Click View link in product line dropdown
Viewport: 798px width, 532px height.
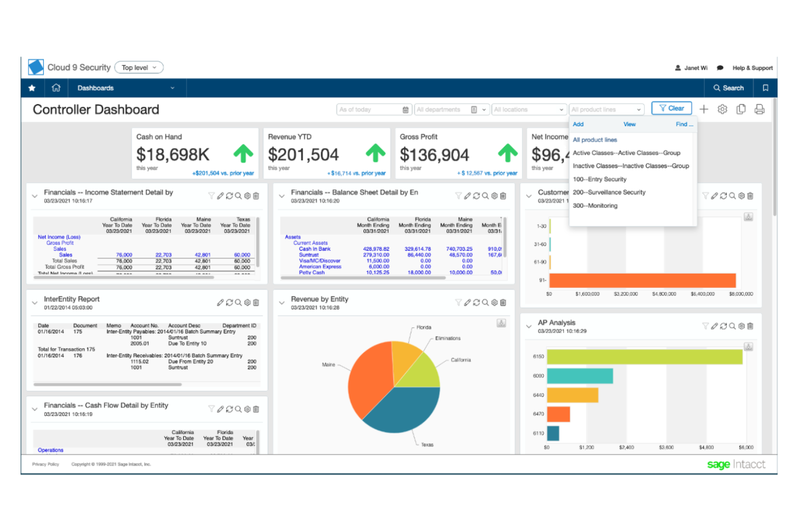point(629,124)
